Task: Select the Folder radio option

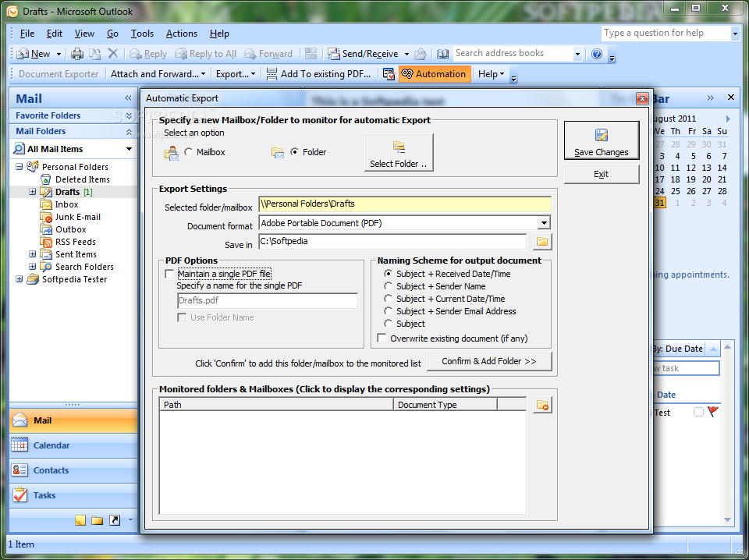Action: click(x=295, y=152)
